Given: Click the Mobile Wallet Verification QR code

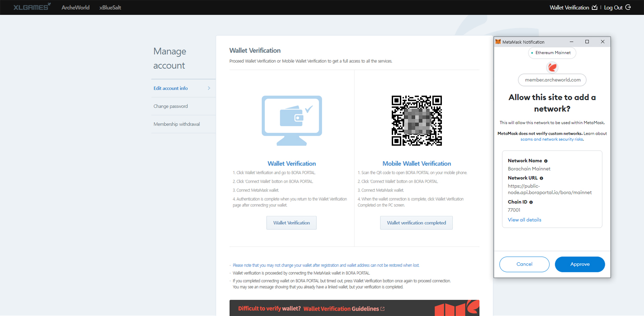Looking at the screenshot, I should [x=417, y=120].
